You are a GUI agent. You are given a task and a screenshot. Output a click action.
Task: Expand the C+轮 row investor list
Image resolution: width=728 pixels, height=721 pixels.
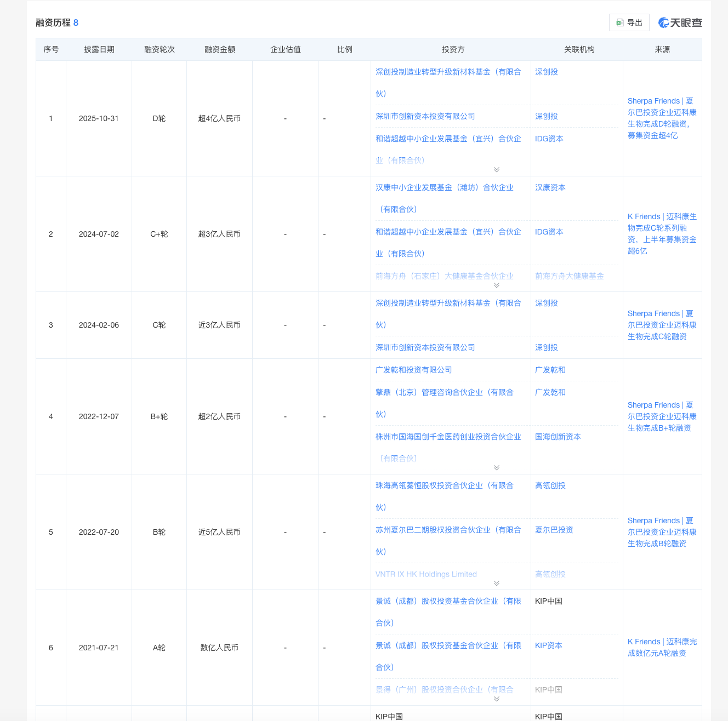tap(496, 285)
